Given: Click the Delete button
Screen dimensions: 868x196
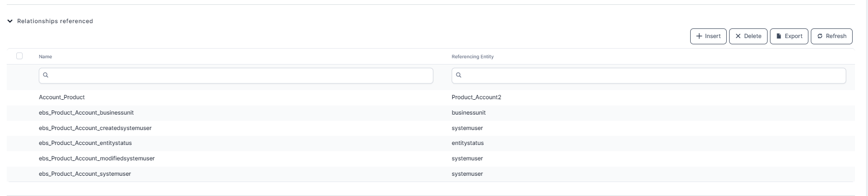Looking at the screenshot, I should (748, 36).
